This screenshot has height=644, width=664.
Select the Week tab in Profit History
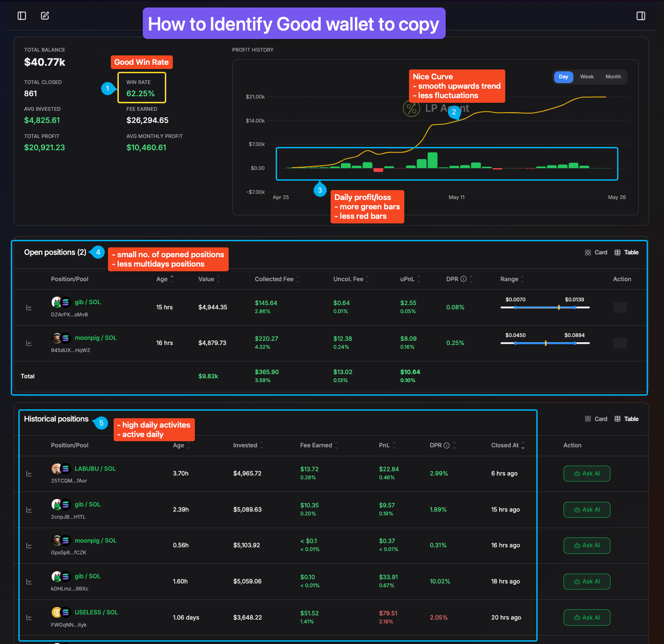(587, 77)
